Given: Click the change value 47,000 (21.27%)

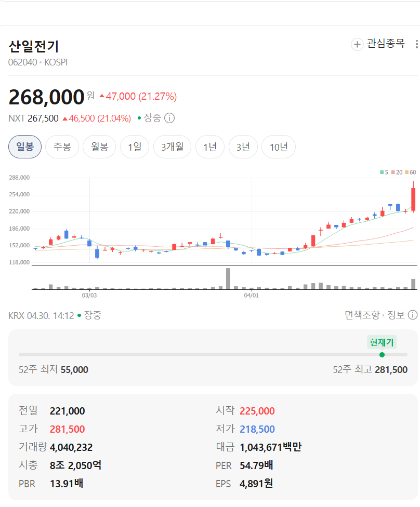Looking at the screenshot, I should [138, 96].
